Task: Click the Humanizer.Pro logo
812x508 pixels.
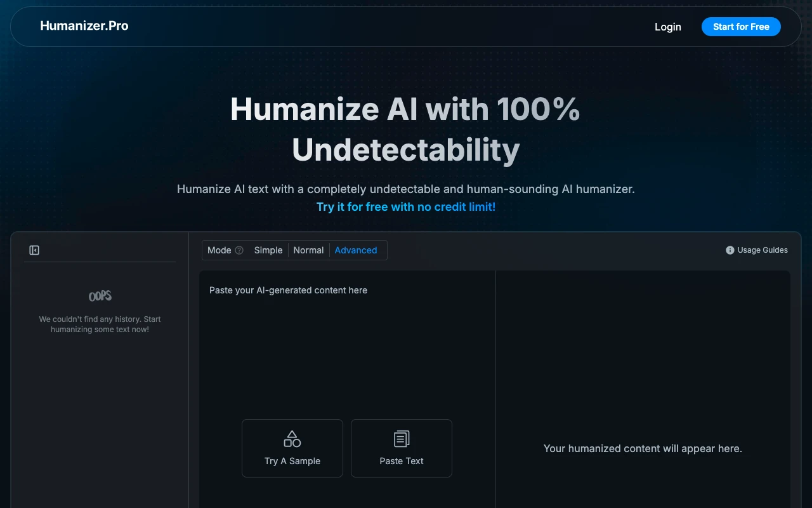Action: pyautogui.click(x=84, y=25)
